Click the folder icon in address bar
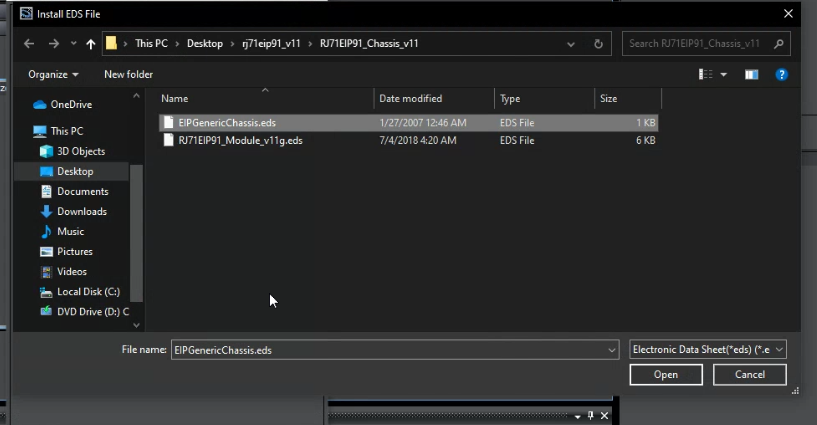Screen dimensions: 817x425 tap(111, 43)
